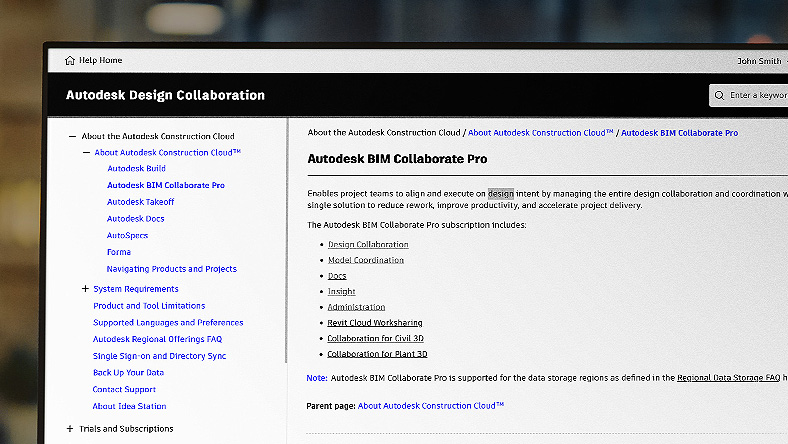Viewport: 788px width, 444px height.
Task: Open the Docs bullet link
Action: click(337, 276)
